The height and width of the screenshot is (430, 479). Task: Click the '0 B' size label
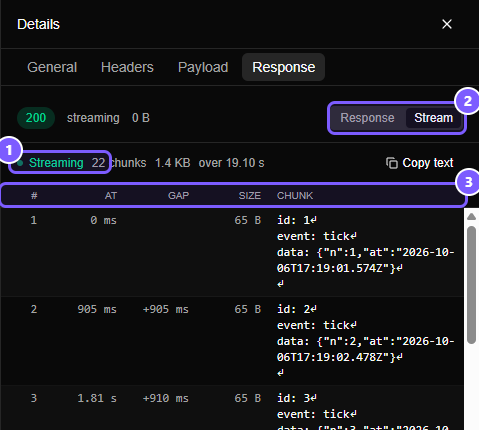pyautogui.click(x=141, y=118)
